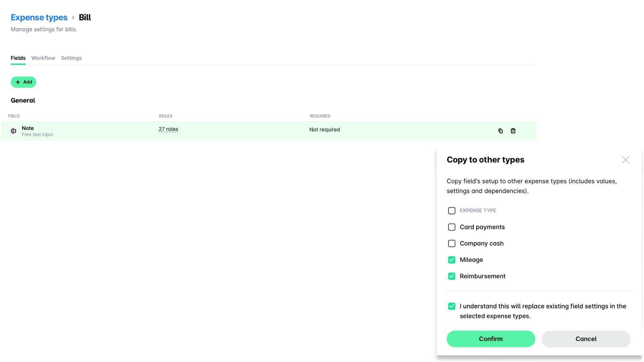Click the REQUIRED column header
Viewport: 644px width, 362px height.
point(320,116)
